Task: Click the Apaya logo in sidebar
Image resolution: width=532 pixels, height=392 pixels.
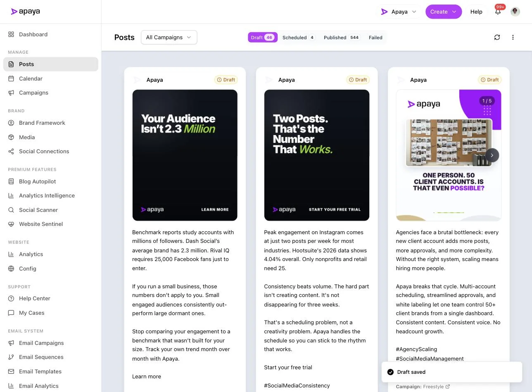Action: [26, 12]
